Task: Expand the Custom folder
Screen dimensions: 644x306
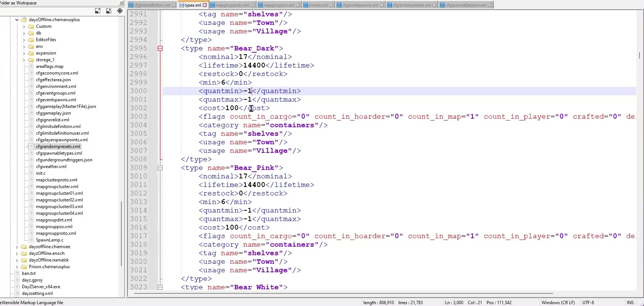Action: click(24, 26)
